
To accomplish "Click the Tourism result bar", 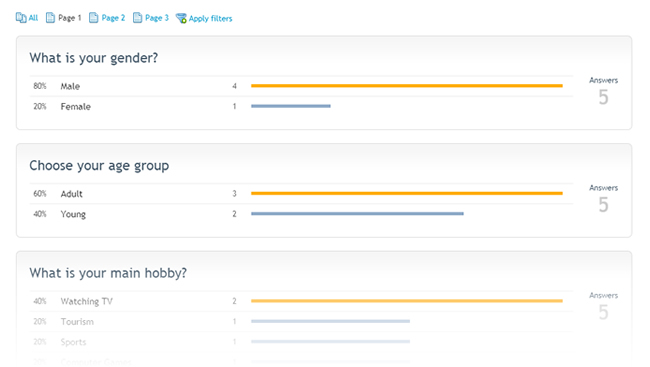I will click(330, 321).
